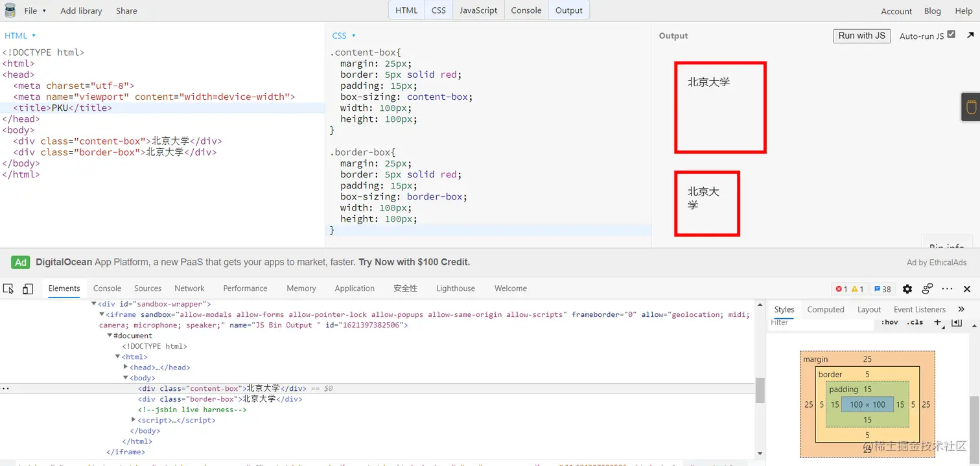Toggle the JavaScript panel button
The height and width of the screenshot is (466, 980).
(x=478, y=10)
